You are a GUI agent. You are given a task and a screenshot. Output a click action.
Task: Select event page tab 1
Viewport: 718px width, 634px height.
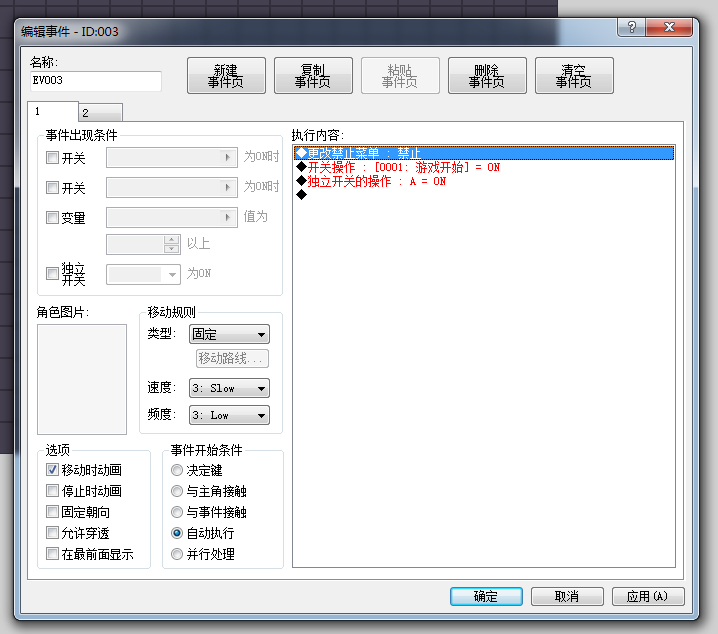pos(53,111)
